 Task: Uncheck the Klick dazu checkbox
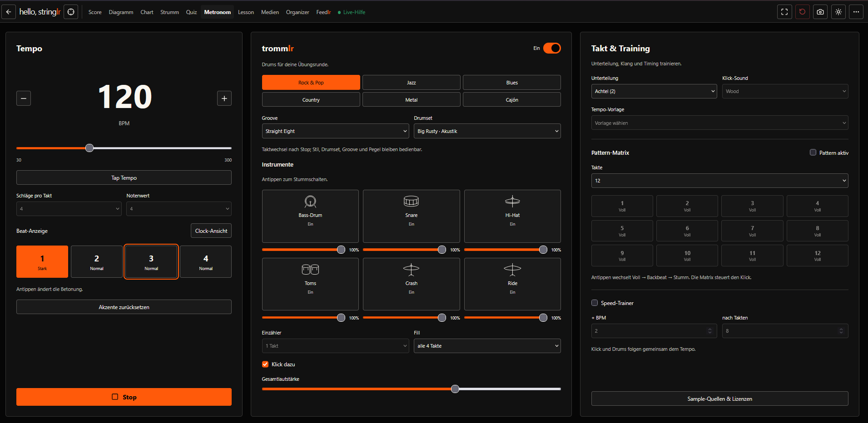click(265, 364)
